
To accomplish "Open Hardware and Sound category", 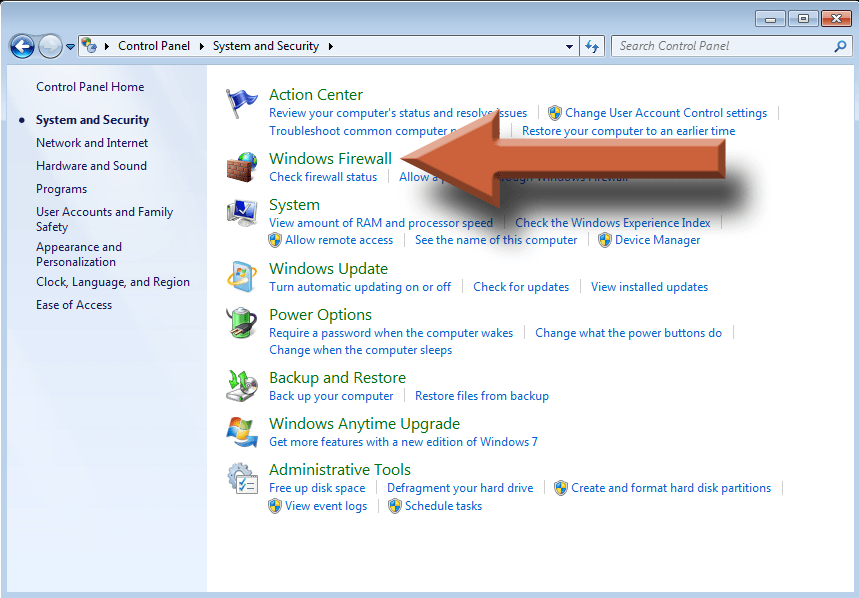I will (91, 166).
